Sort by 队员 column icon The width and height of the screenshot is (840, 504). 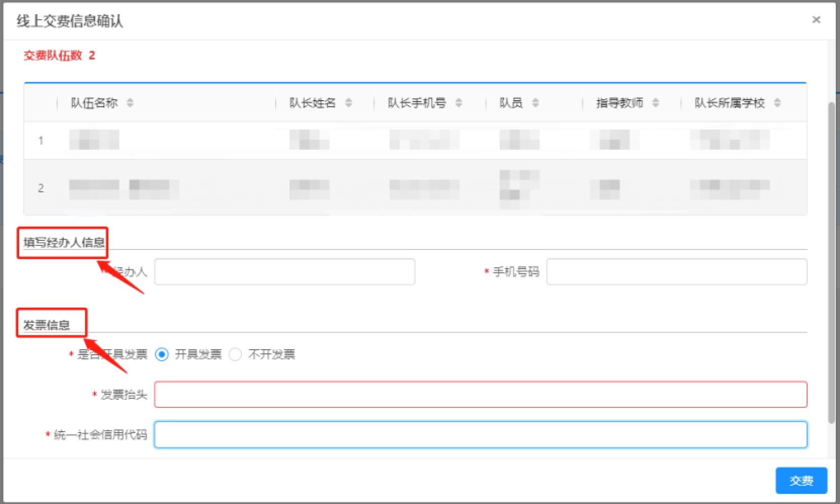[535, 103]
